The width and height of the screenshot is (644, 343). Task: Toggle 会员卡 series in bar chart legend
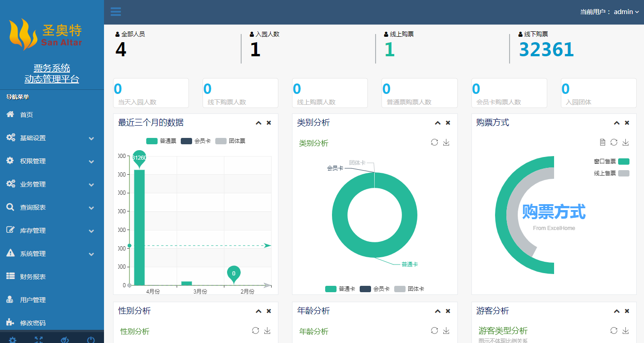(196, 141)
